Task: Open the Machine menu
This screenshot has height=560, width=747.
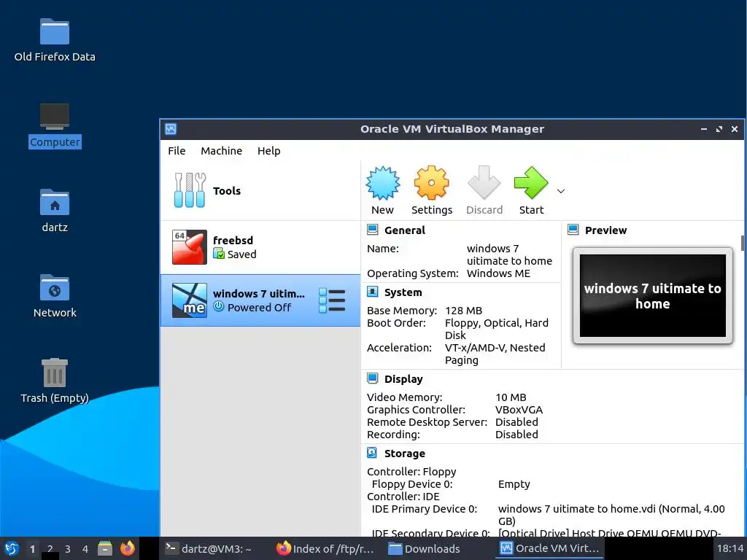Action: [222, 151]
